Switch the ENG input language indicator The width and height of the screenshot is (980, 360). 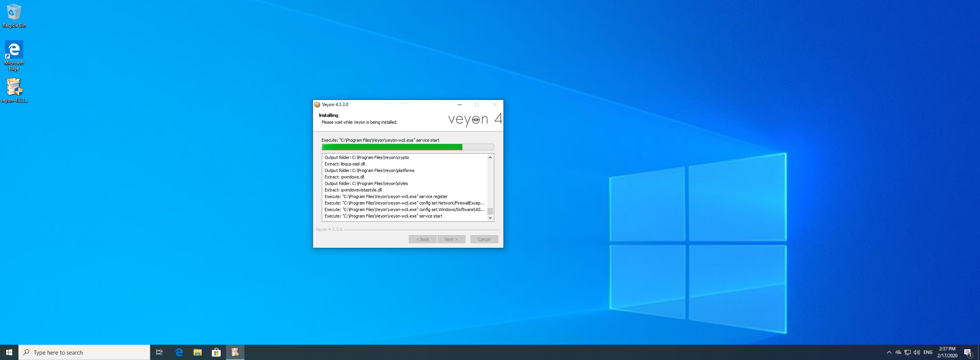pyautogui.click(x=928, y=352)
